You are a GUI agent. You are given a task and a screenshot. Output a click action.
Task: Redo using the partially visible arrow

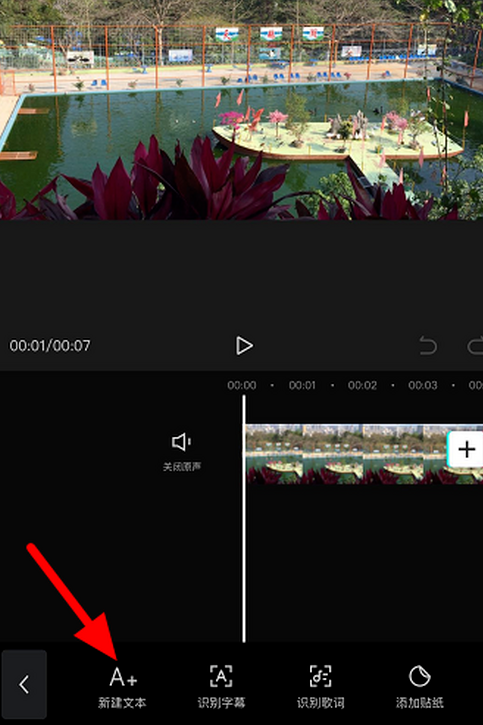(x=475, y=346)
